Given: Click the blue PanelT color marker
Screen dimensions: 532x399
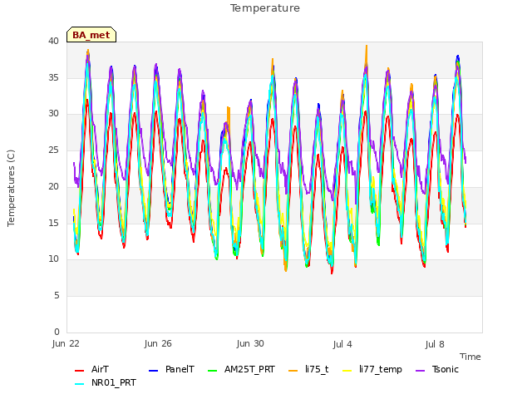Looking at the screenshot, I should (153, 371).
